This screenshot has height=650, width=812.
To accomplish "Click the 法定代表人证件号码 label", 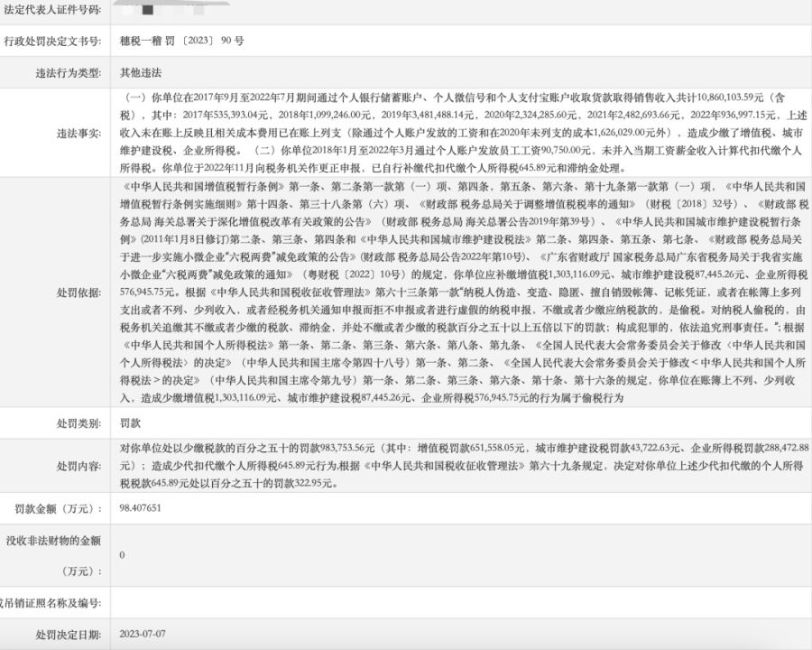I will (52, 10).
